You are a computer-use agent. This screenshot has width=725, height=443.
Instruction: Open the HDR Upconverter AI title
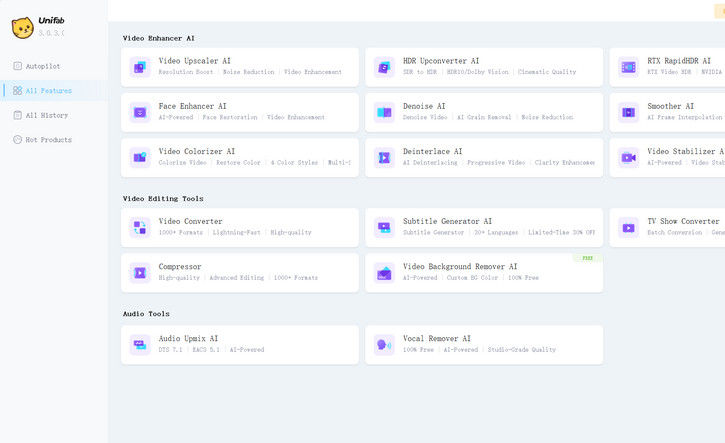441,61
